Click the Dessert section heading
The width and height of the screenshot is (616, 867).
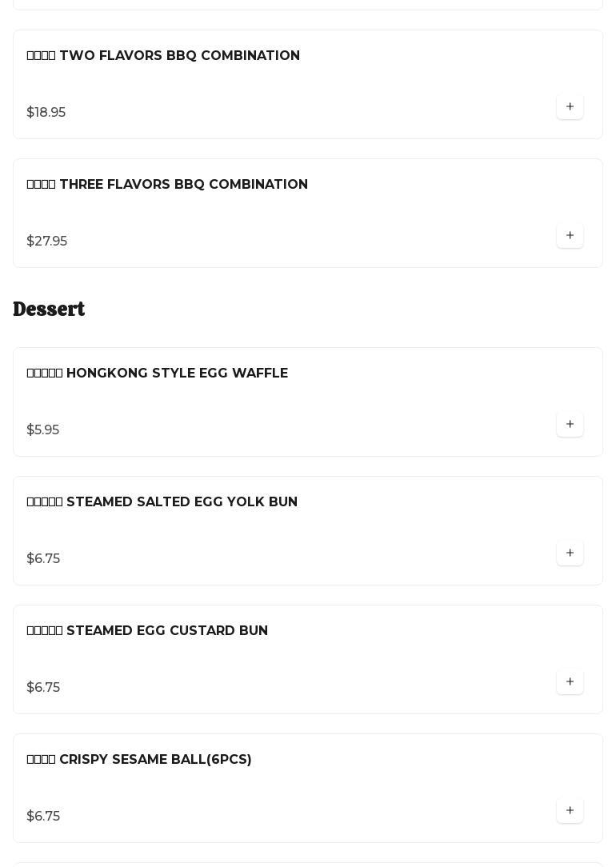49,309
